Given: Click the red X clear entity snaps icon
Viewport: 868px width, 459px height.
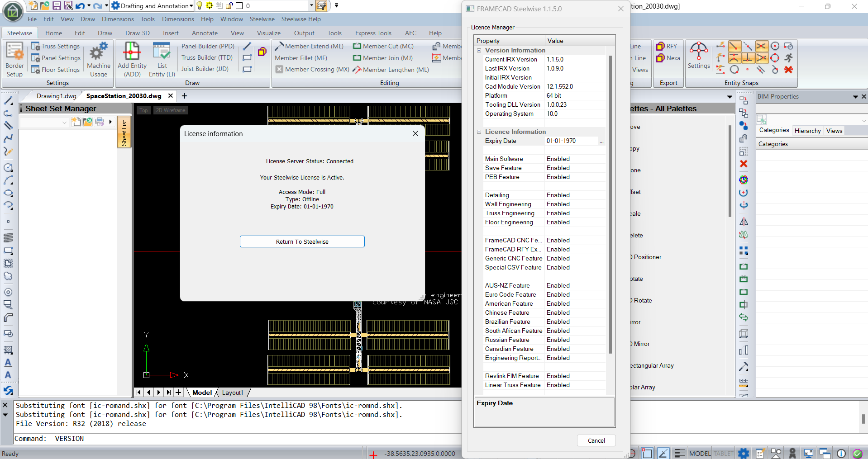Looking at the screenshot, I should click(788, 70).
